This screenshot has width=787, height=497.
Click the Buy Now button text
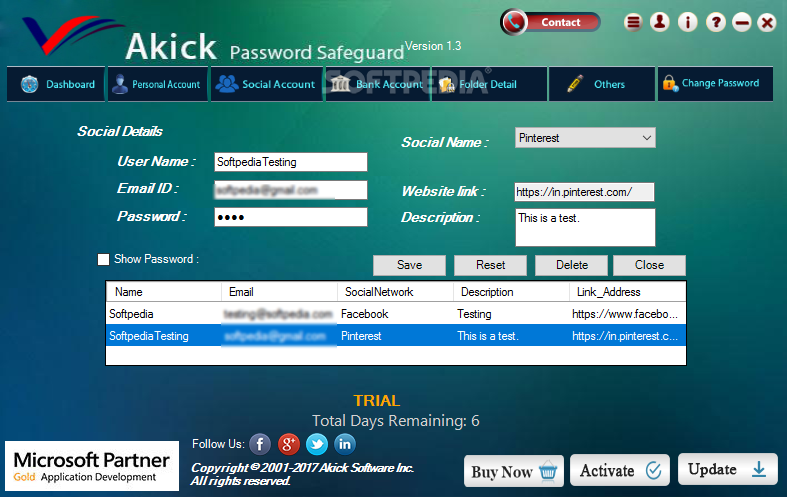(x=501, y=472)
